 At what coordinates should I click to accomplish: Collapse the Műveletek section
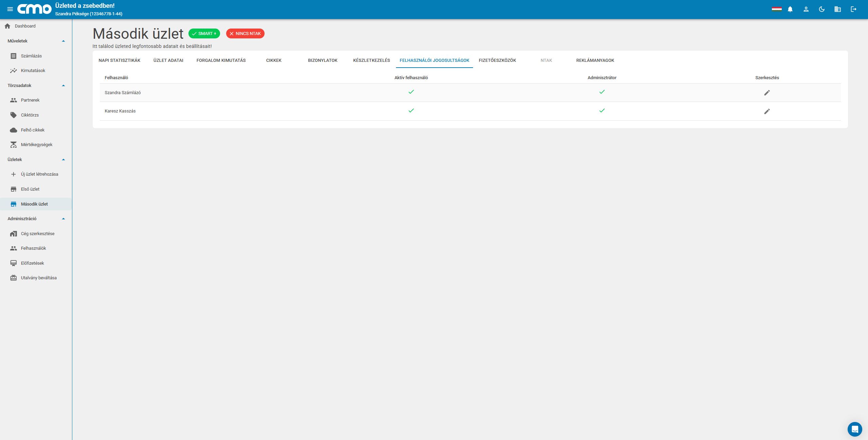pyautogui.click(x=63, y=41)
